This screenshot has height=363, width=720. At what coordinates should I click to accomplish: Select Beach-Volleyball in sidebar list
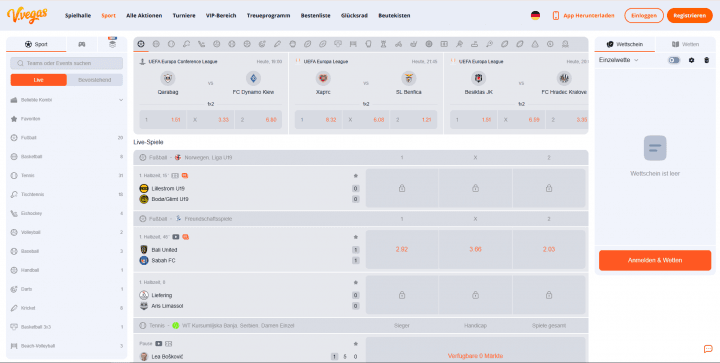point(67,346)
